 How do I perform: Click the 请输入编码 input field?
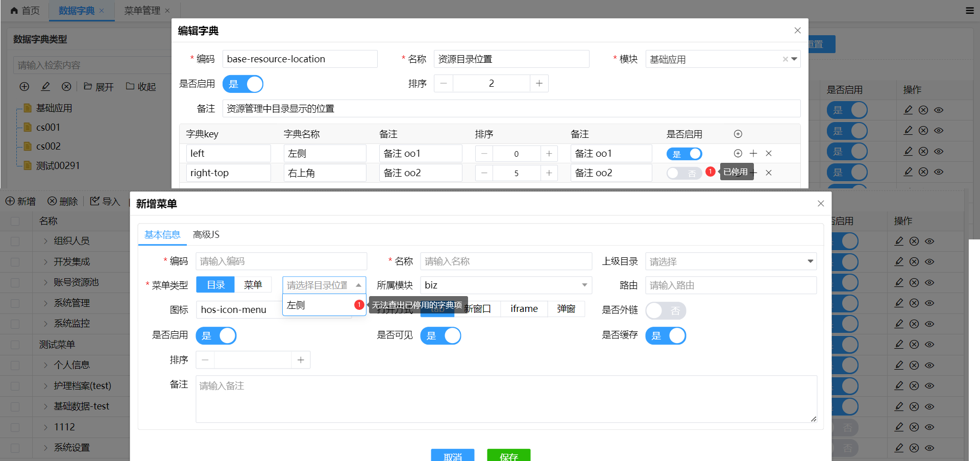pos(281,261)
